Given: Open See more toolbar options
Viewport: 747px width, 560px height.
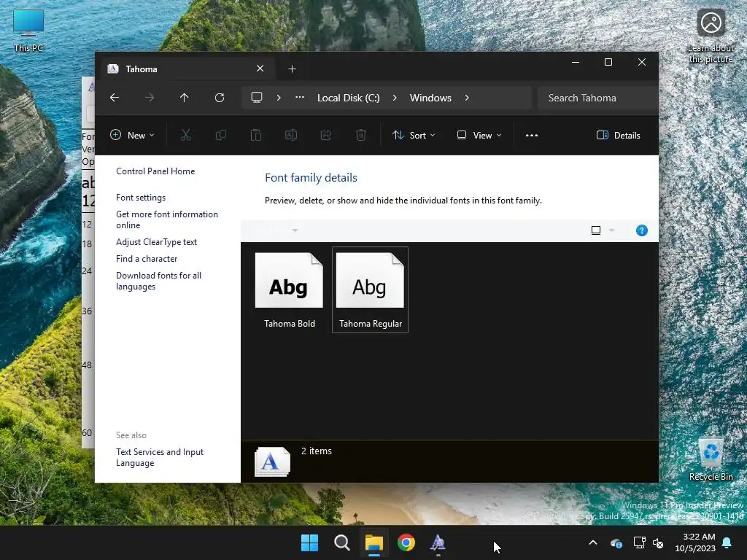Looking at the screenshot, I should coord(532,135).
